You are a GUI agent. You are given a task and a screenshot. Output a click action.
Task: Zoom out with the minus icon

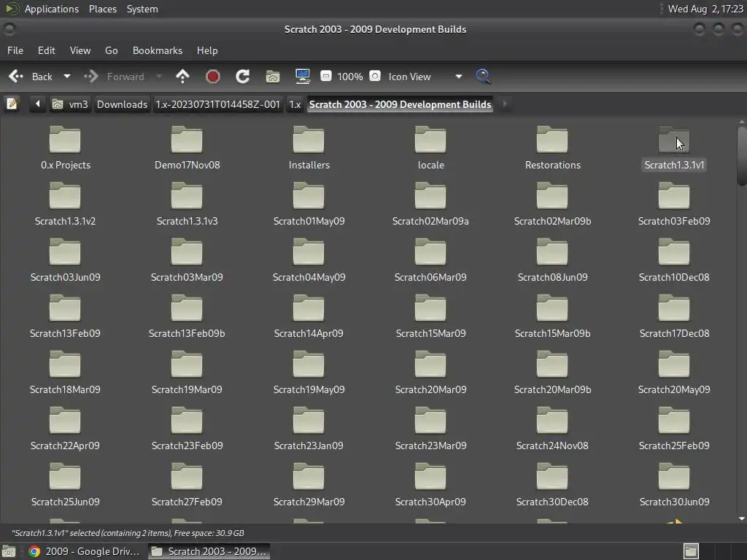coord(326,76)
